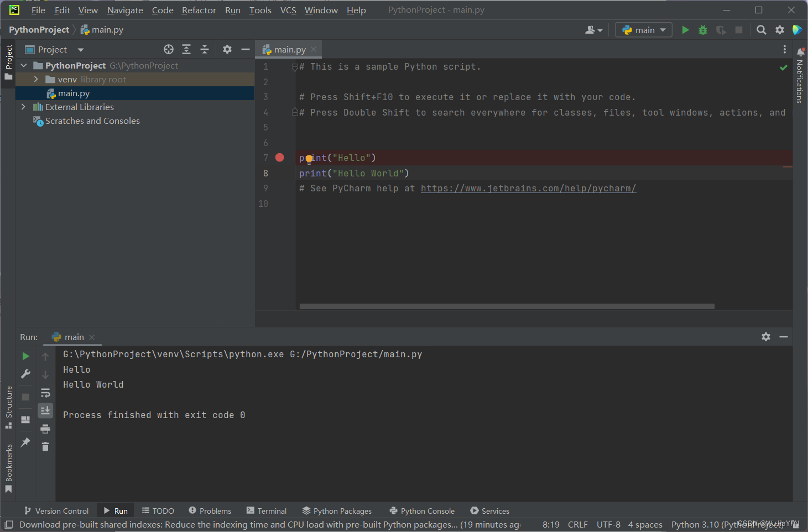Screen dimensions: 808x532
Task: Open the JetBrains PyCharm help link
Action: (x=528, y=188)
